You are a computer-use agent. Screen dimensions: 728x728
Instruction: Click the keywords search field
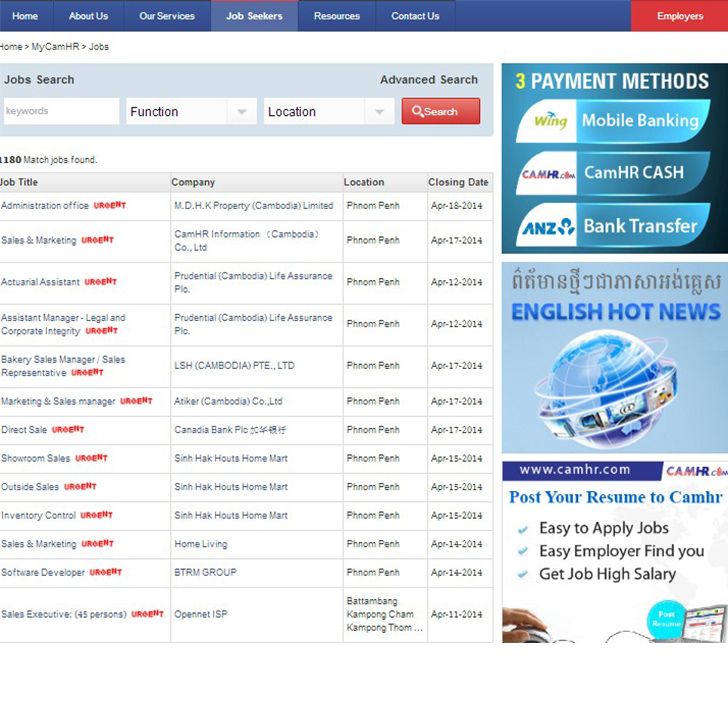click(x=60, y=112)
